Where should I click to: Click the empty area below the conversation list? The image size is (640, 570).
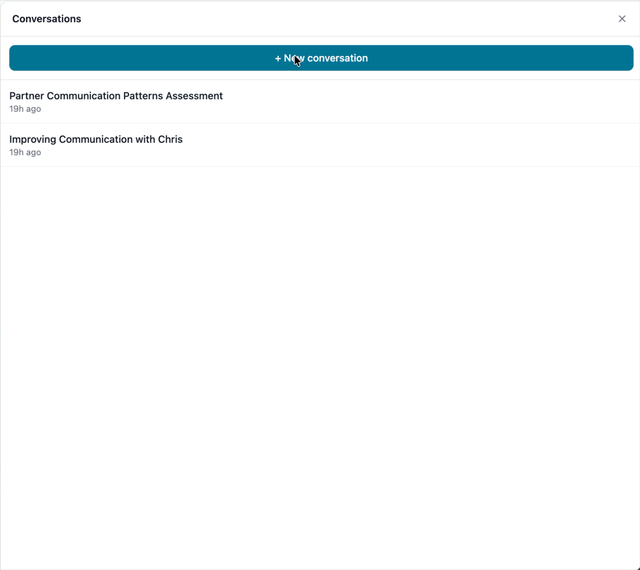(320, 360)
